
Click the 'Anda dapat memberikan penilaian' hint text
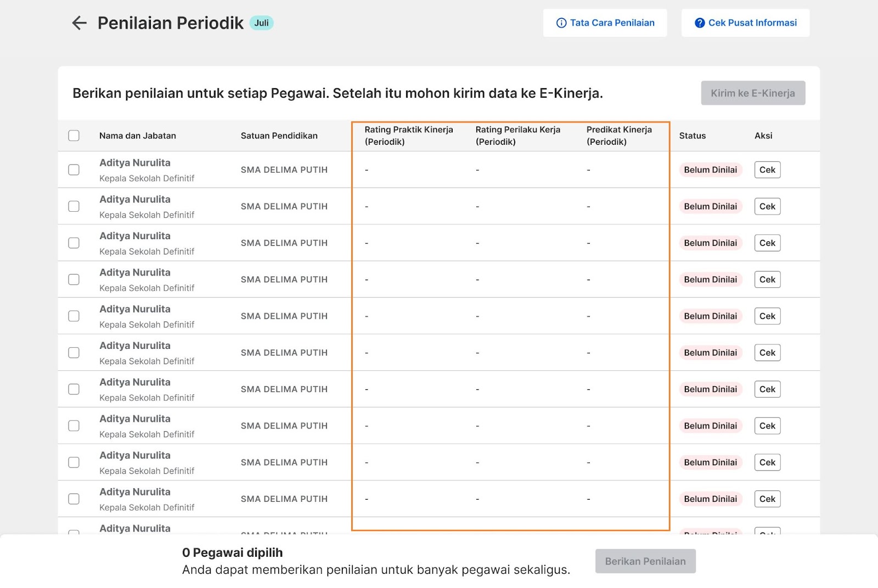[376, 570]
